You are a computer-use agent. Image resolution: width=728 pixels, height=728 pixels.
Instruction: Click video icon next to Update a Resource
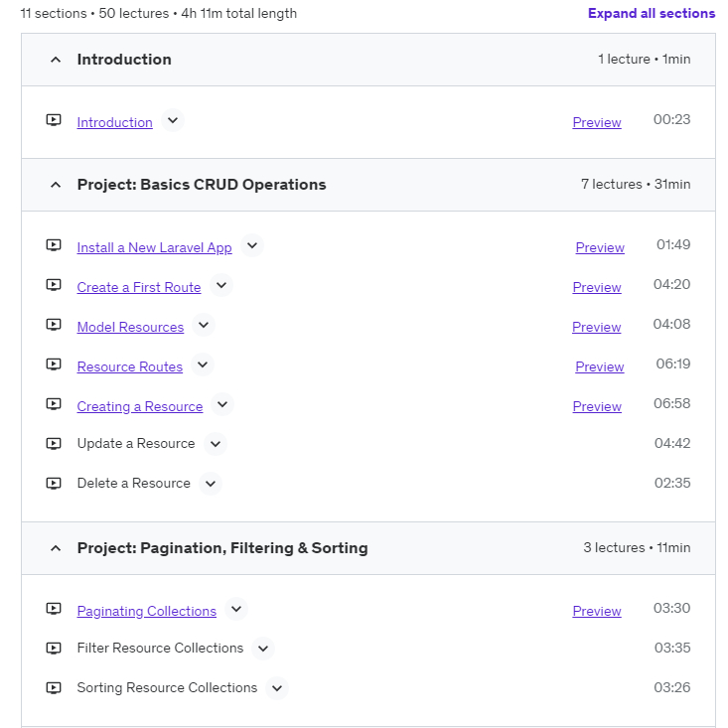click(x=54, y=444)
